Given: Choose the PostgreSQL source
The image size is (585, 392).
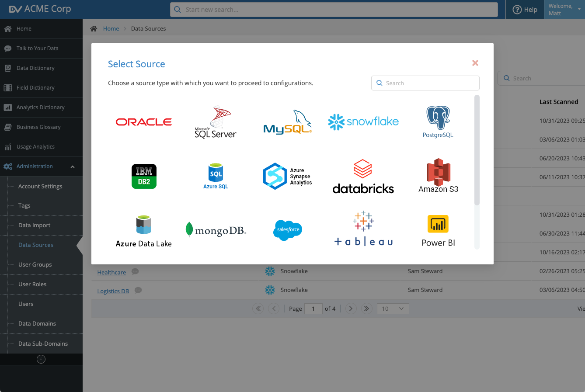Looking at the screenshot, I should coord(438,122).
